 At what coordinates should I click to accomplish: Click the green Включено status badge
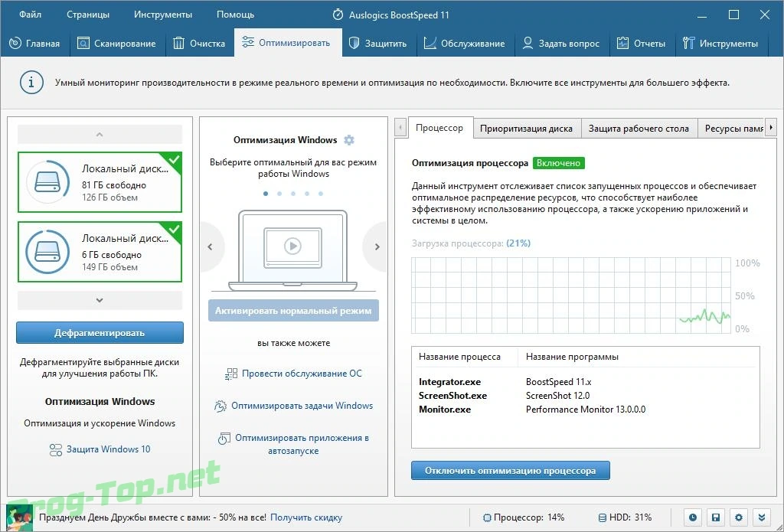pos(558,163)
